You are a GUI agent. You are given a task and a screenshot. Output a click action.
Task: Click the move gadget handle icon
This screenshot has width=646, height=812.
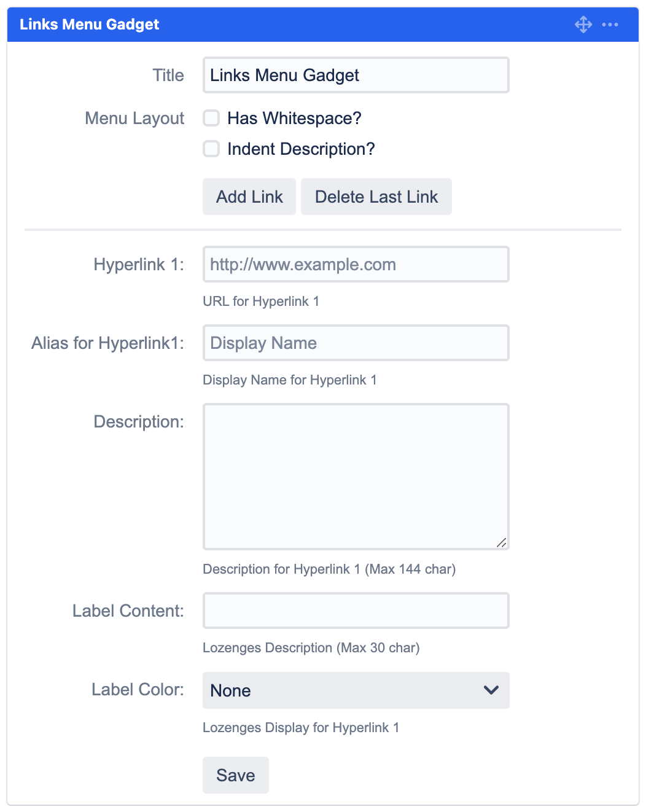(583, 25)
